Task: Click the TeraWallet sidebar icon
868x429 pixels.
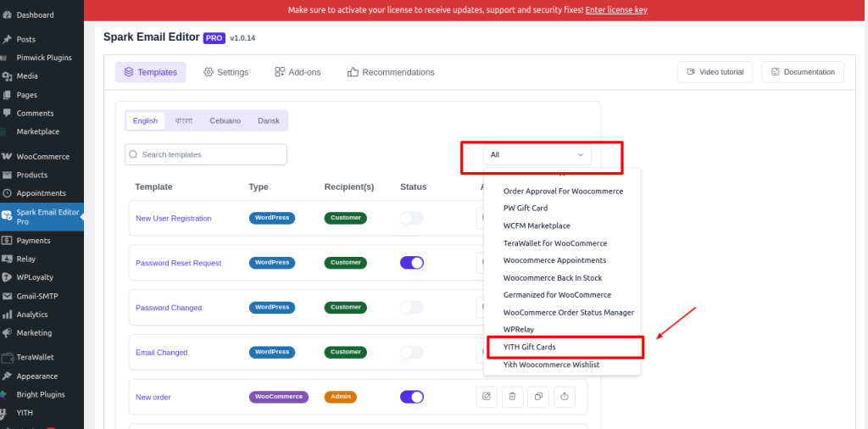Action: 7,358
